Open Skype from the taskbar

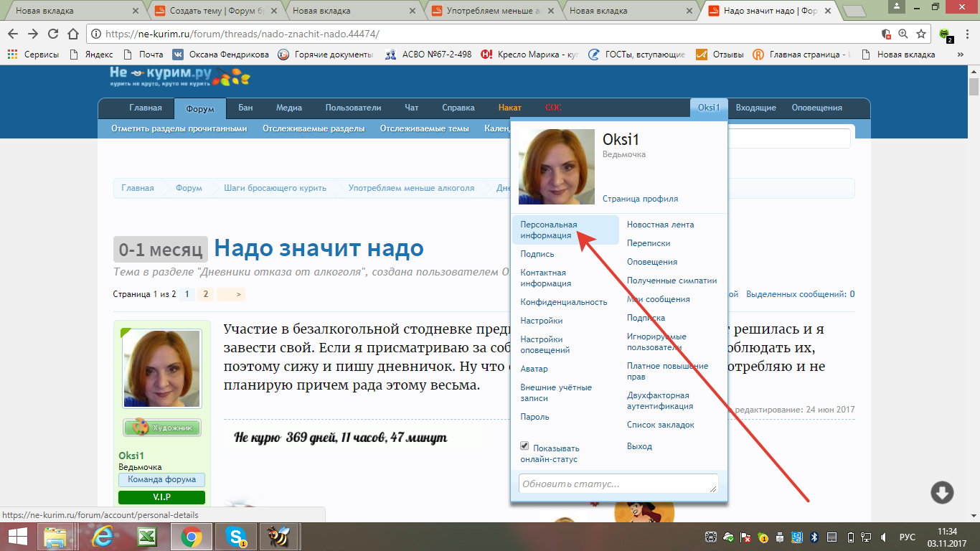236,536
